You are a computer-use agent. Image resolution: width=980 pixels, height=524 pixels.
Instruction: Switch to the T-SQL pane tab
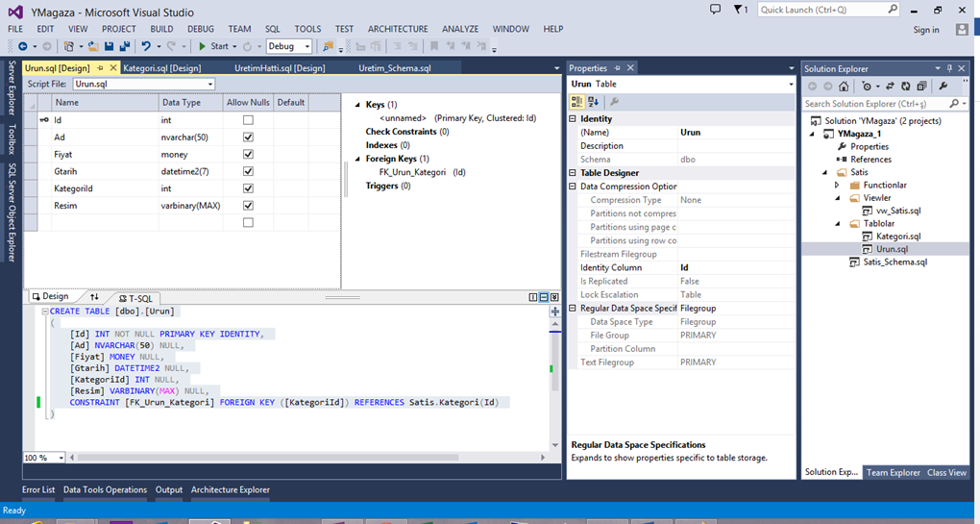135,298
